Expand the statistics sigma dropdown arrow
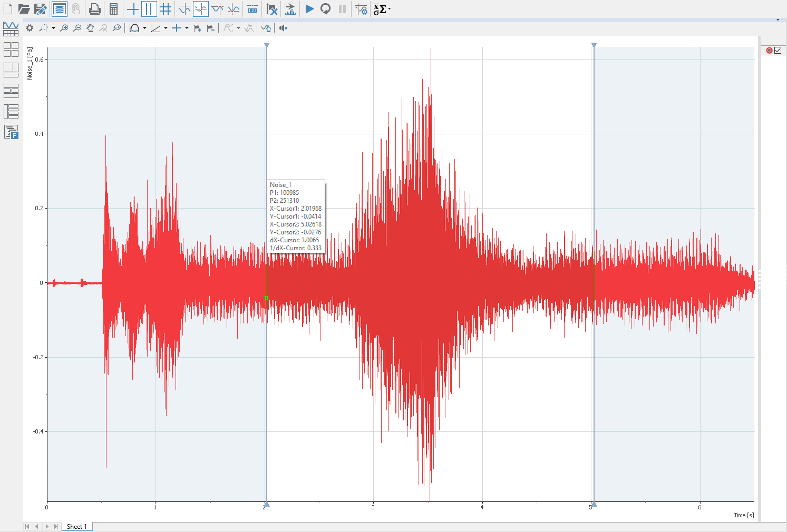 [x=390, y=8]
